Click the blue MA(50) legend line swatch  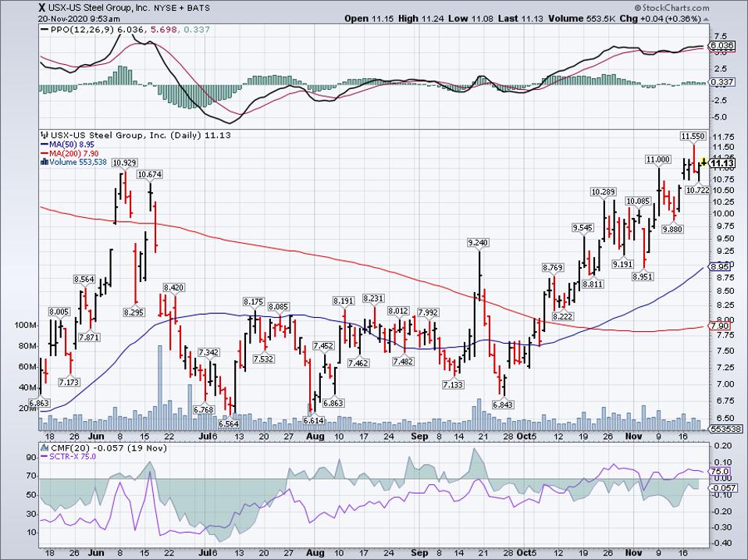[45, 144]
